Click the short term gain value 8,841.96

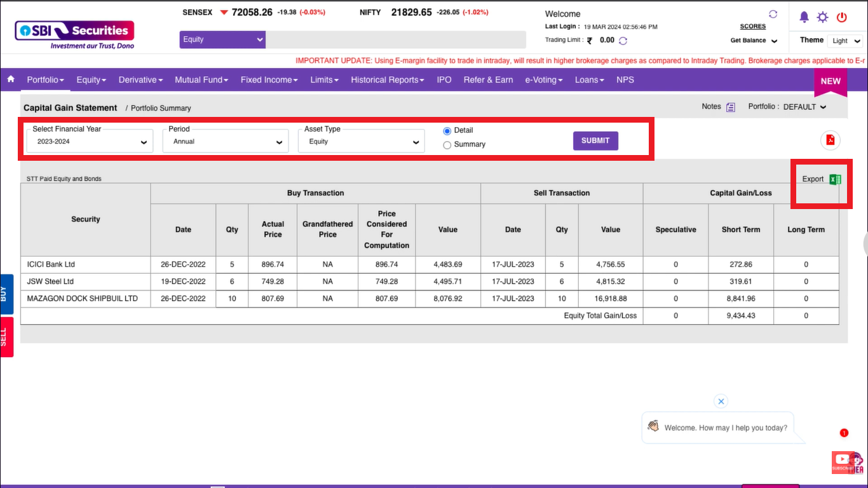[740, 299]
